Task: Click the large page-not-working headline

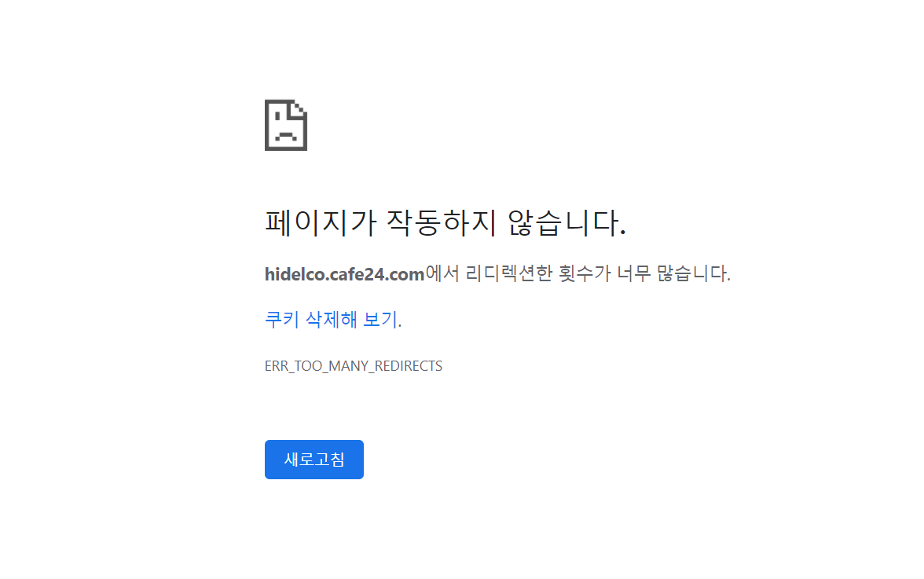Action: point(445,222)
